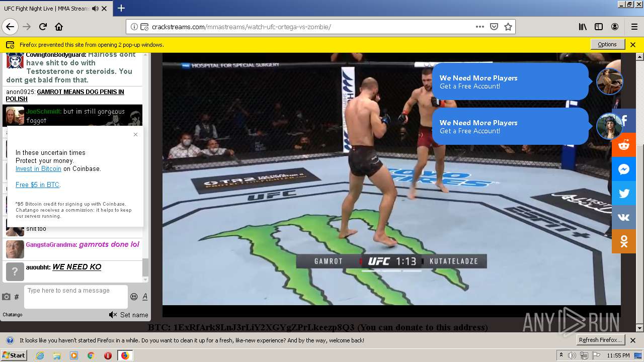
Task: Click Set name in the chat
Action: click(x=134, y=315)
